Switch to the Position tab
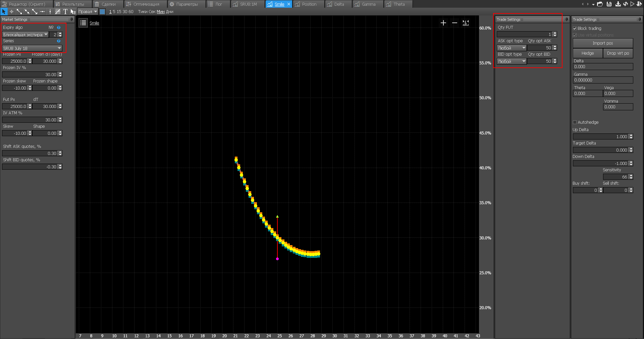 [309, 4]
